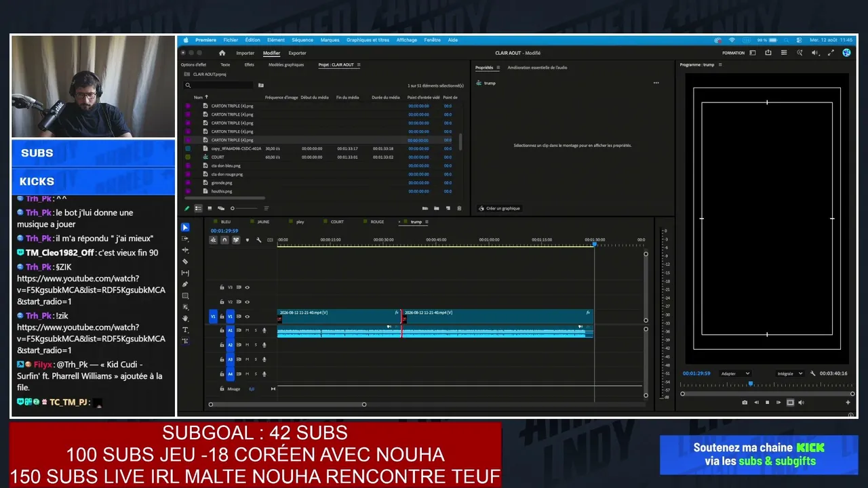Toggle lock on track A3
Screen dimensions: 868x488
[x=222, y=359]
